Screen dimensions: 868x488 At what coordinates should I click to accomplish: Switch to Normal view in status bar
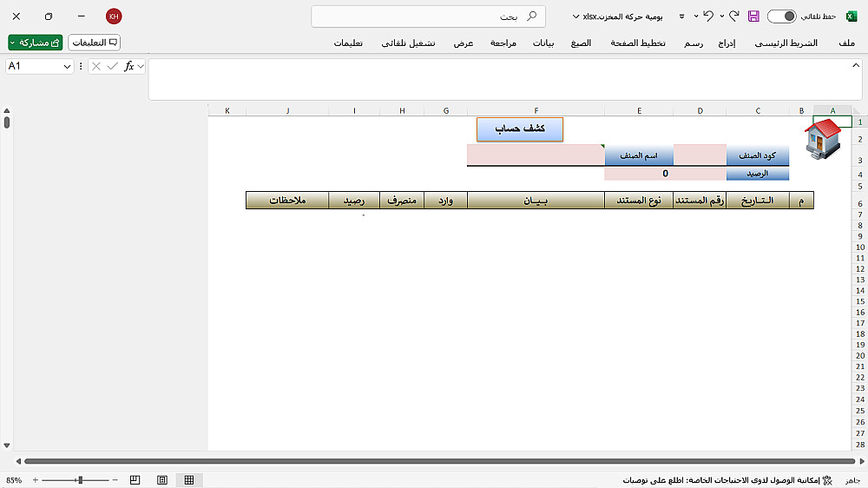[x=188, y=479]
